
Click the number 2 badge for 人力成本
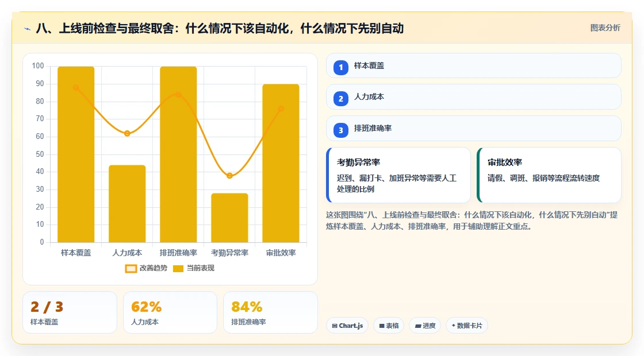coord(340,98)
